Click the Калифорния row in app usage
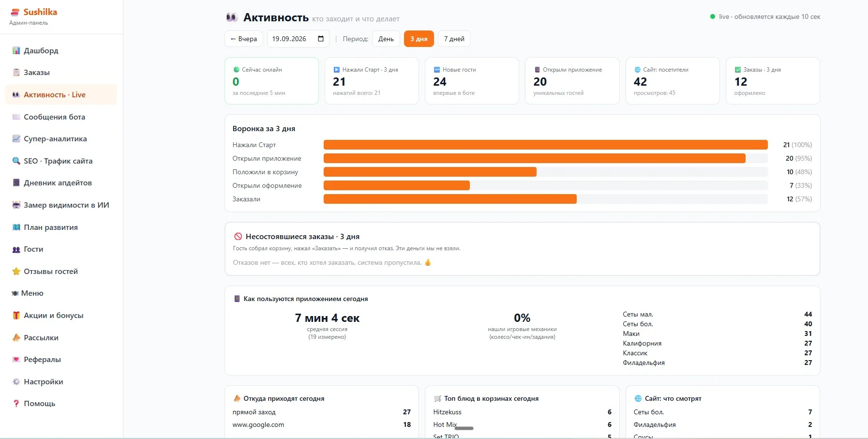868x439 pixels. (718, 343)
